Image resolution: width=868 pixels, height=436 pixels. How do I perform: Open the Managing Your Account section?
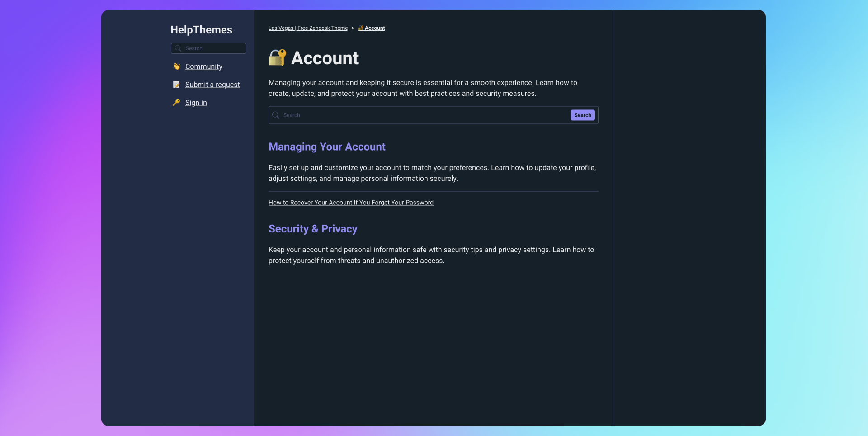pyautogui.click(x=326, y=147)
